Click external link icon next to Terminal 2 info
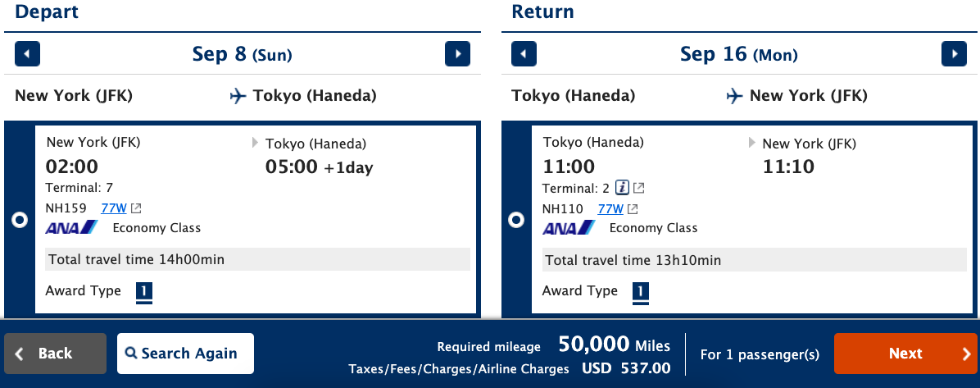This screenshot has width=980, height=388. [639, 188]
